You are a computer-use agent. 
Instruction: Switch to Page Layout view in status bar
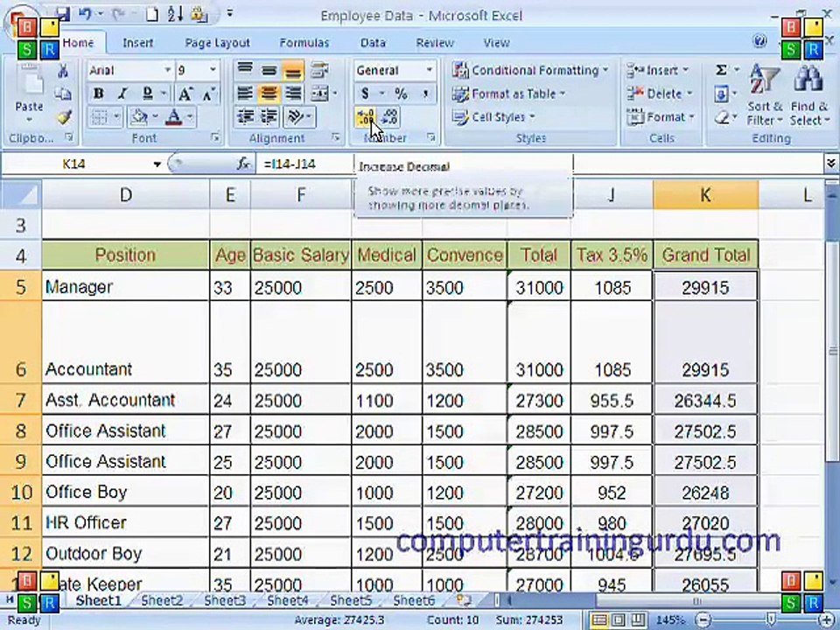(619, 620)
